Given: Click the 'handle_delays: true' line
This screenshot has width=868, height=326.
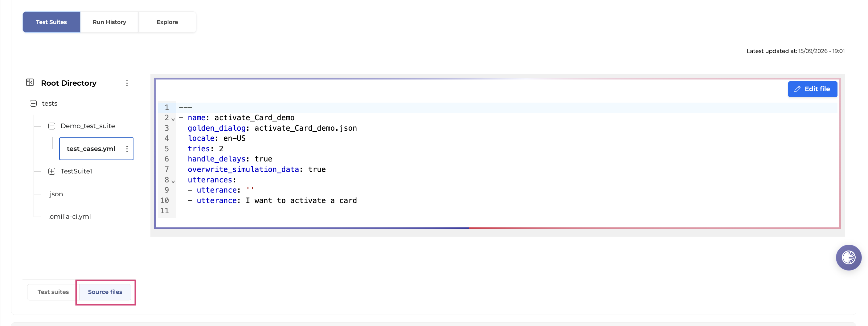Looking at the screenshot, I should point(230,159).
